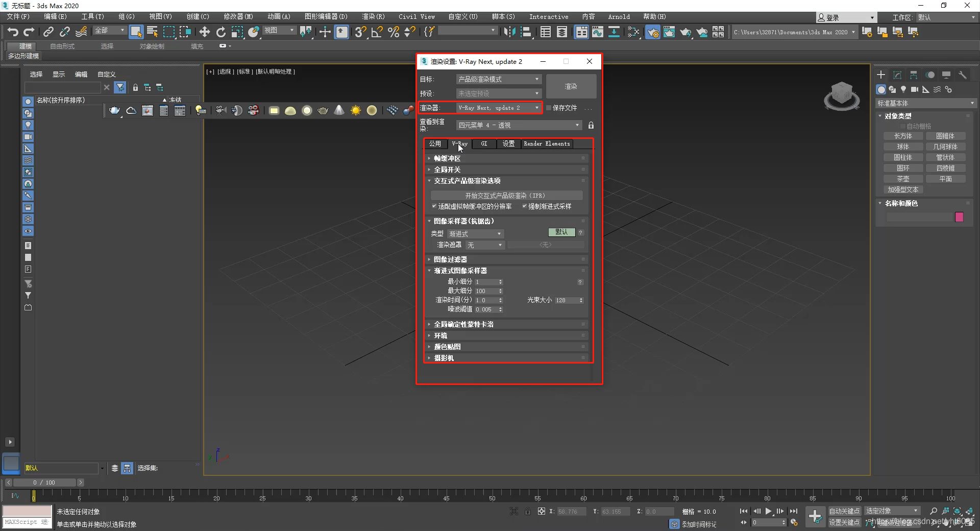Screen dimensions: 980x531
Task: Toggle the 3D Snaps icon
Action: coord(360,32)
